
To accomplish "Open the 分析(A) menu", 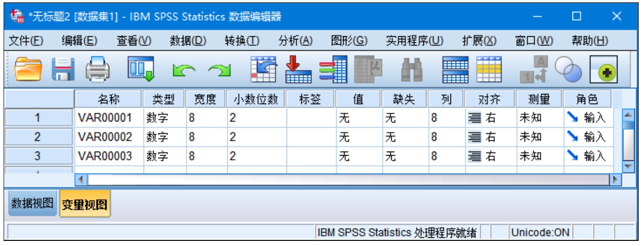I will tap(296, 41).
